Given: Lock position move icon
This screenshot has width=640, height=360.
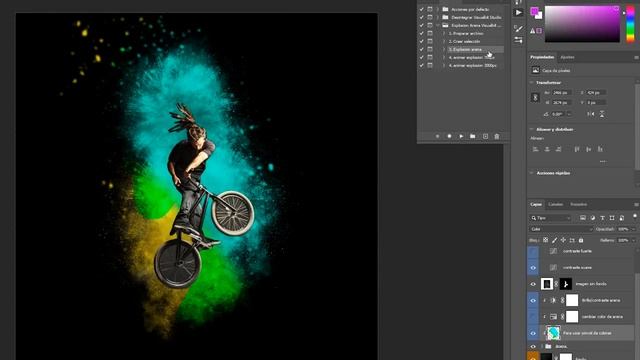Looking at the screenshot, I should point(563,240).
